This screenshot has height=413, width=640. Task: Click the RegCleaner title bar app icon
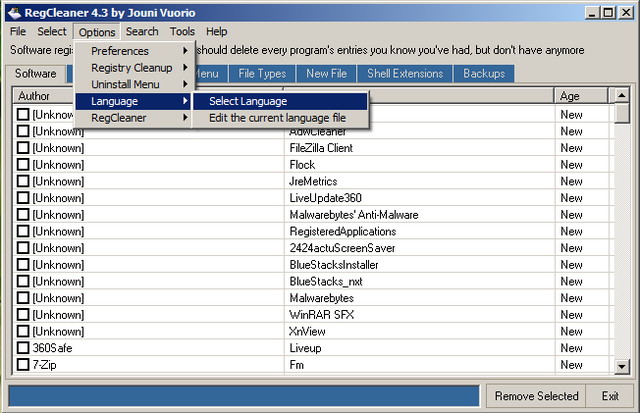pos(15,13)
